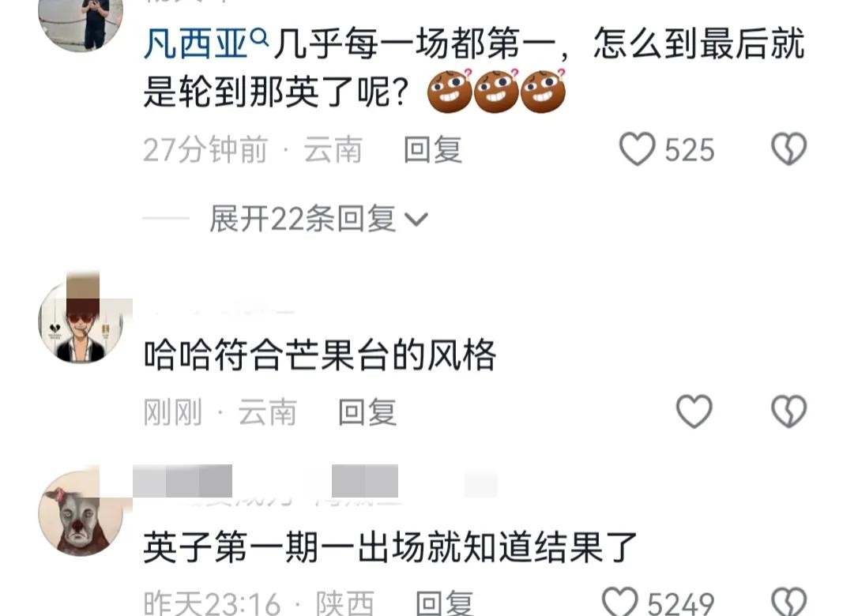Like the 哈哈符合芒果台的风格 comment

(694, 411)
